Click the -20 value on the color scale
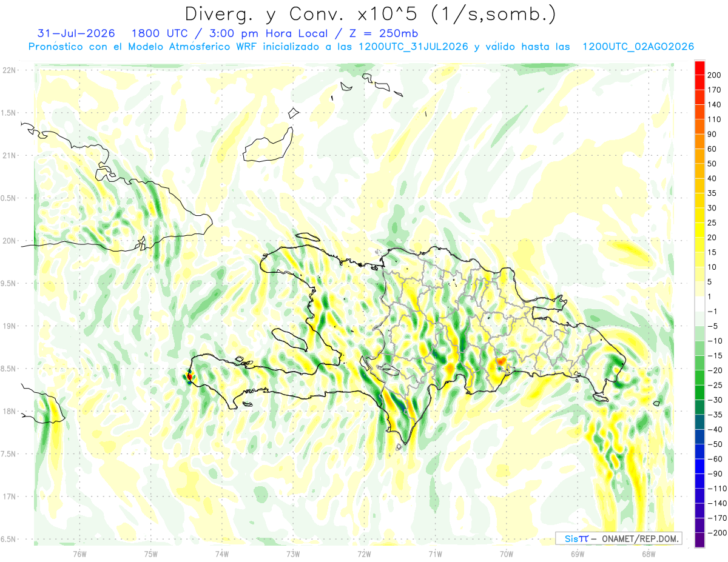Viewport: 728px width, 562px height. [714, 371]
